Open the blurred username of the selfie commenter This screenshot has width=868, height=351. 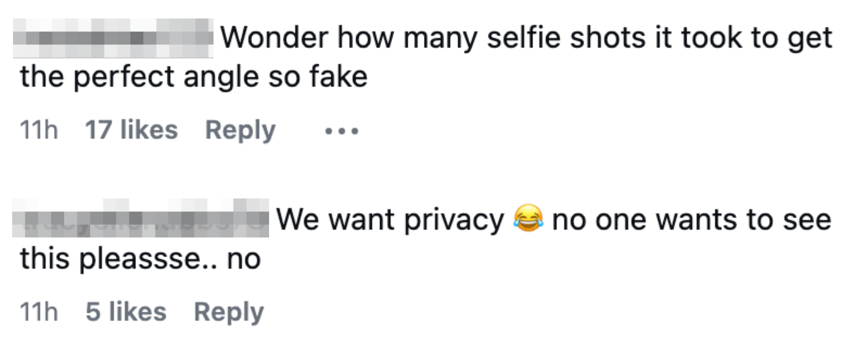(x=113, y=38)
